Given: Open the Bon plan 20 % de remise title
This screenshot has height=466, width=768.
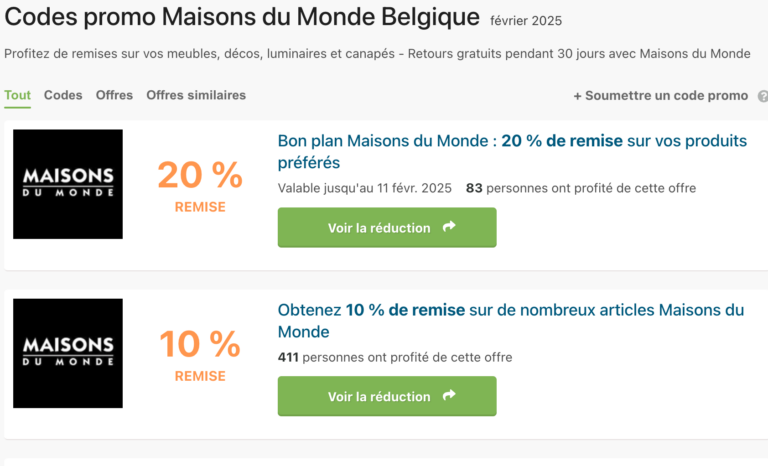Looking at the screenshot, I should (512, 151).
